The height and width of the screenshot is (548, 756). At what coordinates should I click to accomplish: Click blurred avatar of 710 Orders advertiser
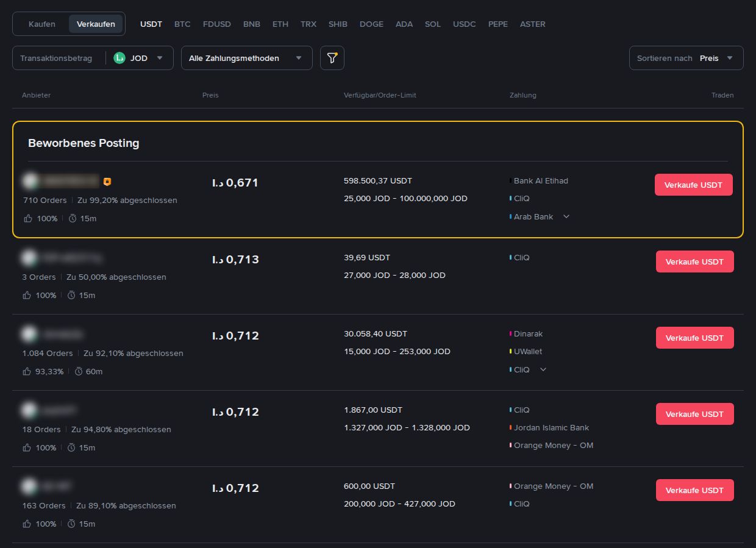coord(30,181)
